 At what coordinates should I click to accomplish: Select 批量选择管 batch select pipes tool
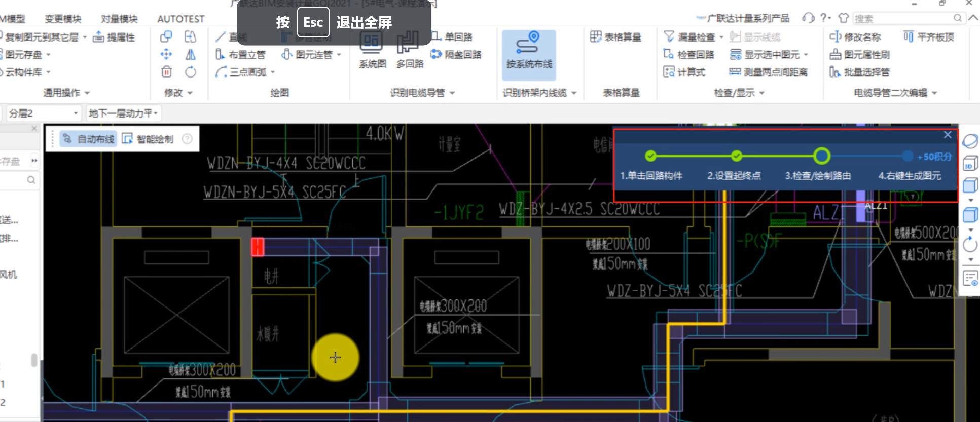coord(860,72)
